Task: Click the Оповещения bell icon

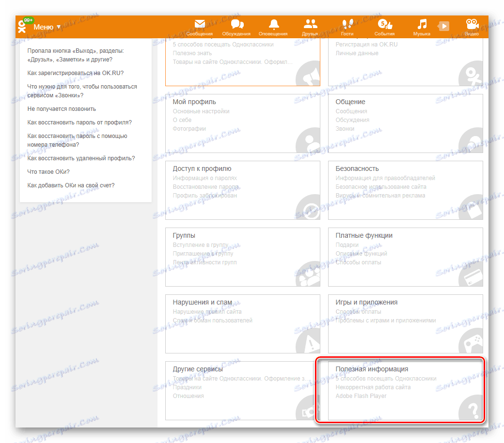Action: [x=274, y=23]
